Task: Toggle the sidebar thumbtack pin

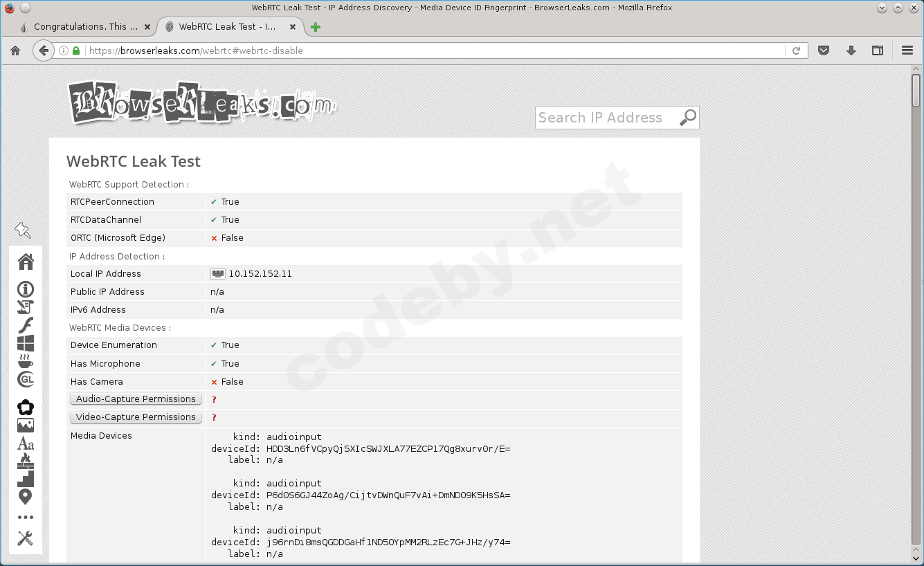Action: coord(23,230)
